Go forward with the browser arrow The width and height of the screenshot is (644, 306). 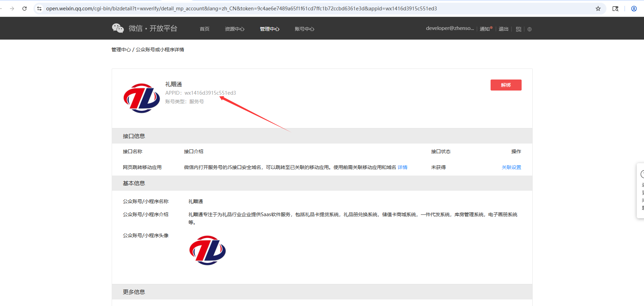pyautogui.click(x=12, y=9)
